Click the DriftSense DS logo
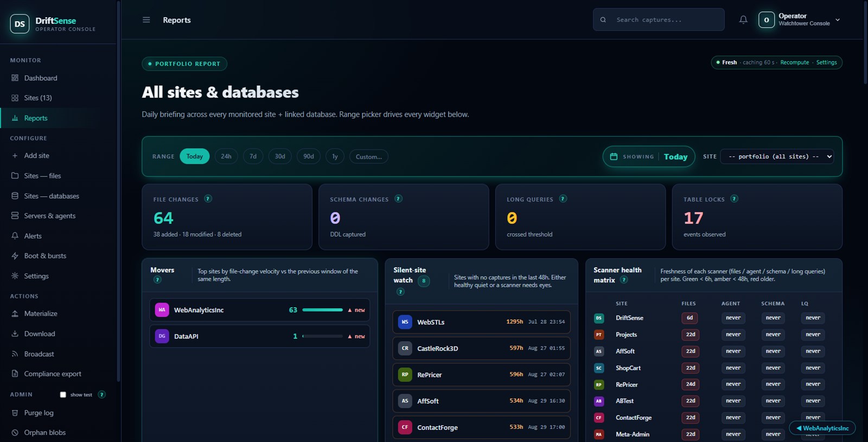 pyautogui.click(x=20, y=24)
